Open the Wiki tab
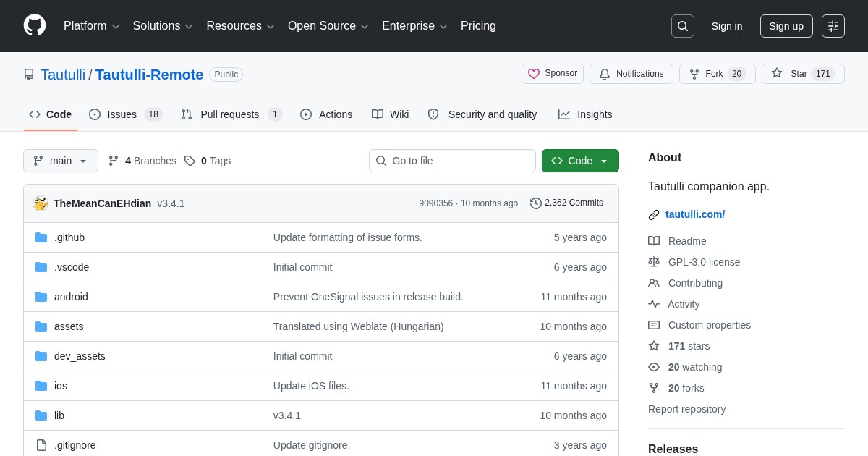868x456 pixels. (391, 114)
